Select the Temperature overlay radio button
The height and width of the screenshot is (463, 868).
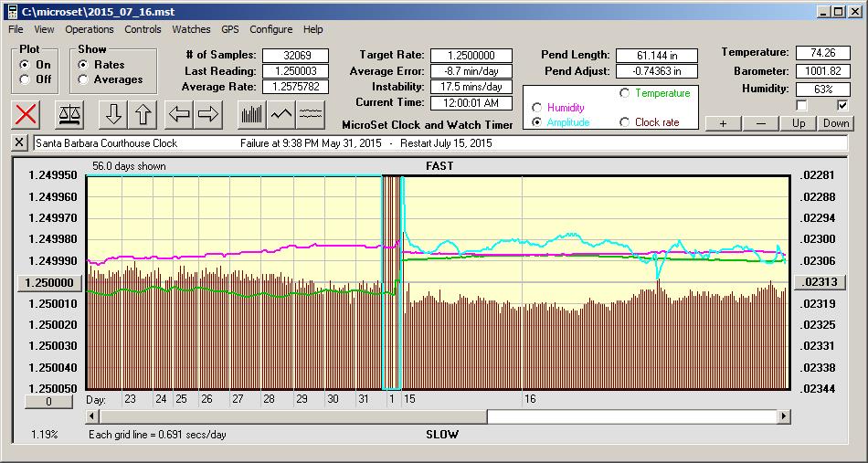(624, 93)
